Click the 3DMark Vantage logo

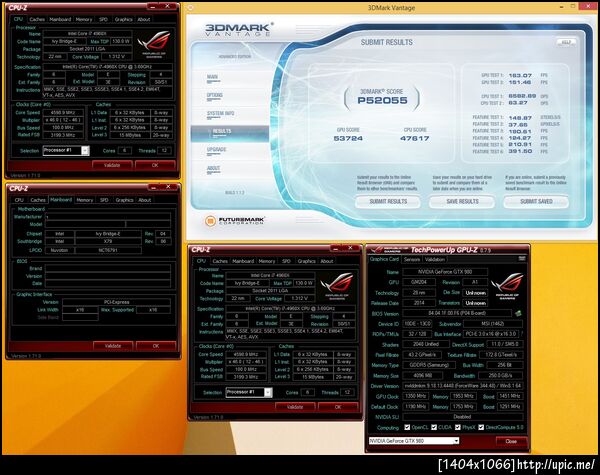point(239,29)
